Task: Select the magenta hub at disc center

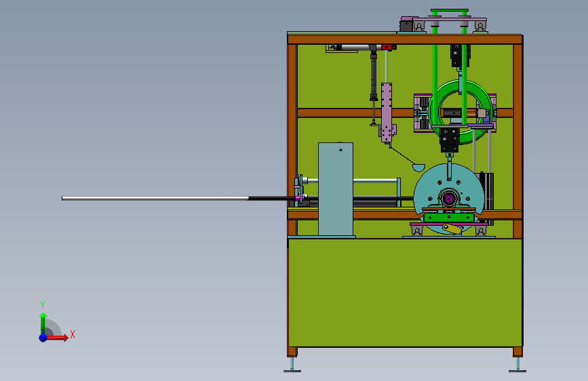Action: click(449, 199)
